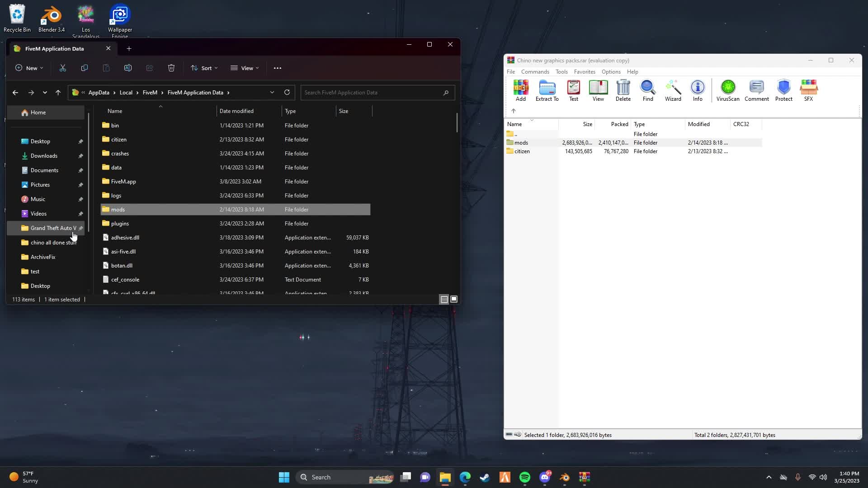Click the SFX icon in WinRAR toolbar
Image resolution: width=868 pixels, height=488 pixels.
coord(808,90)
